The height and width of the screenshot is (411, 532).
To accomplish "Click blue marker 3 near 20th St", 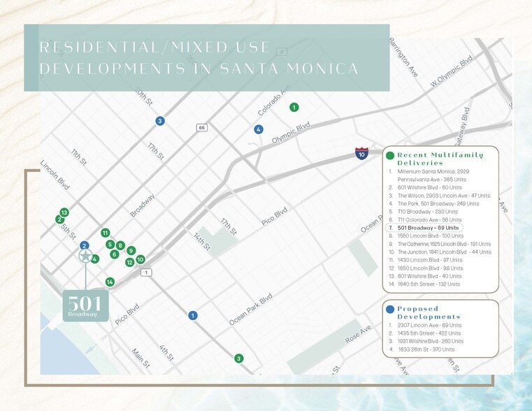I will [160, 121].
